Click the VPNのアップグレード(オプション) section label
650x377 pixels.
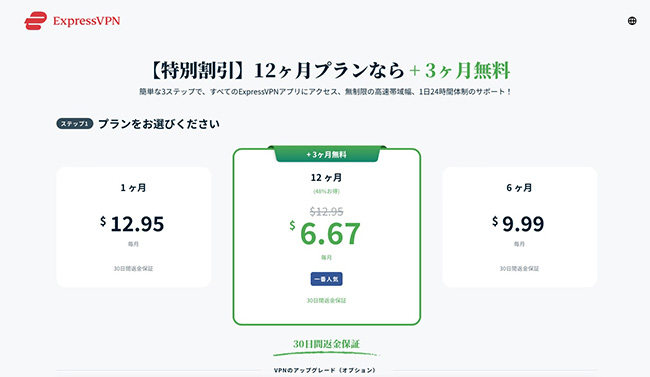coord(325,370)
